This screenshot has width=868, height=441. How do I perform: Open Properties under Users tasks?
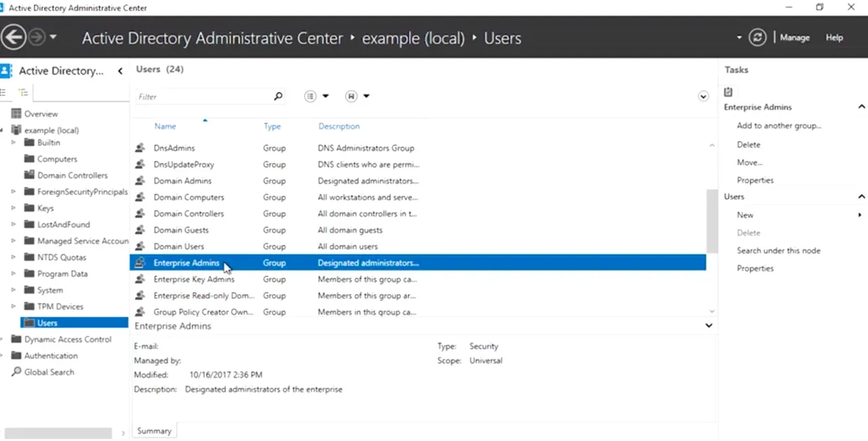click(x=755, y=268)
